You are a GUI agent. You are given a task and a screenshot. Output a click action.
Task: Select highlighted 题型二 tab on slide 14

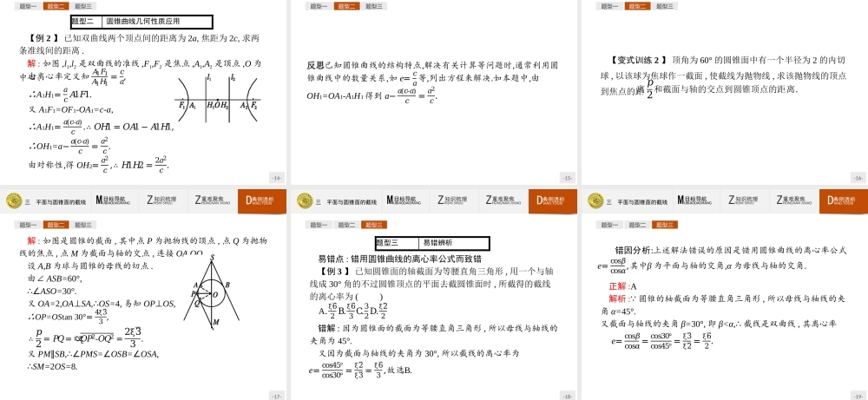pos(56,6)
